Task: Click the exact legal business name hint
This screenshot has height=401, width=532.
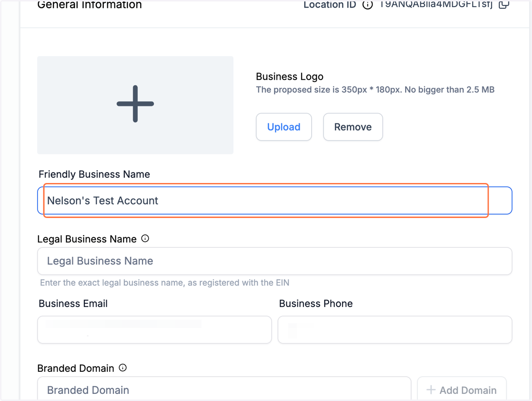Action: 164,283
